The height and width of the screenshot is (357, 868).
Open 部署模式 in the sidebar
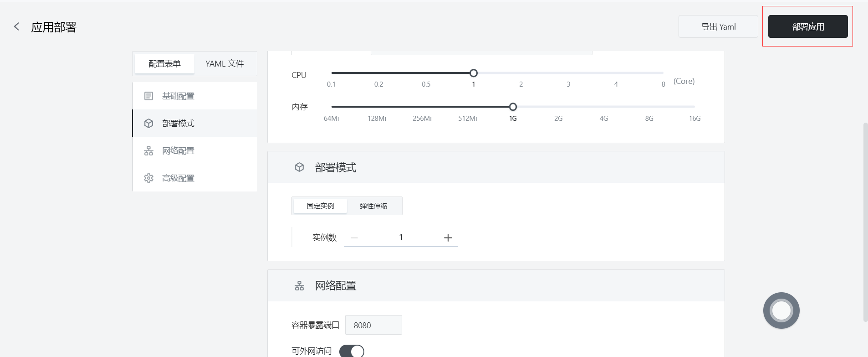tap(195, 123)
